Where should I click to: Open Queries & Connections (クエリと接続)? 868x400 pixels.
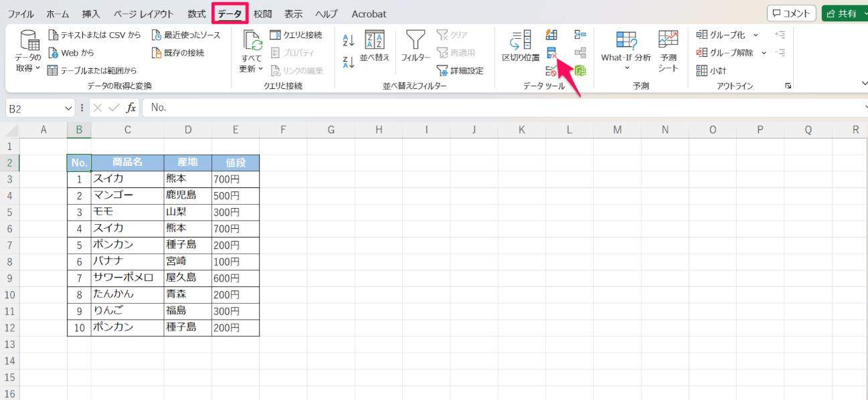point(296,35)
